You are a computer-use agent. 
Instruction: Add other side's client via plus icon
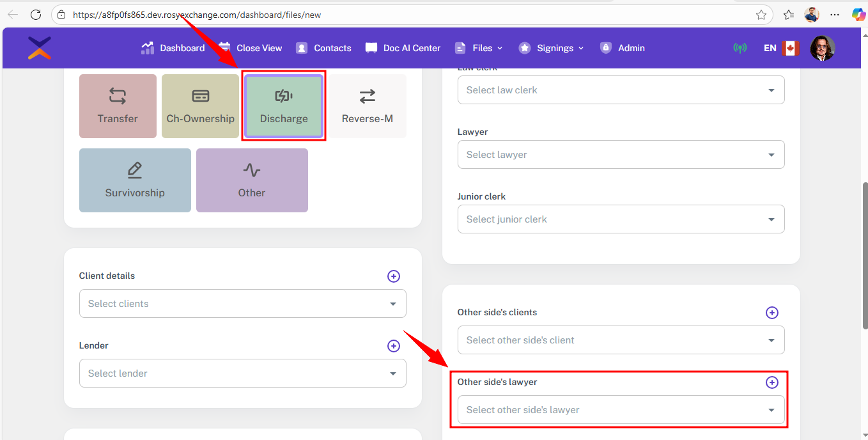click(x=772, y=313)
